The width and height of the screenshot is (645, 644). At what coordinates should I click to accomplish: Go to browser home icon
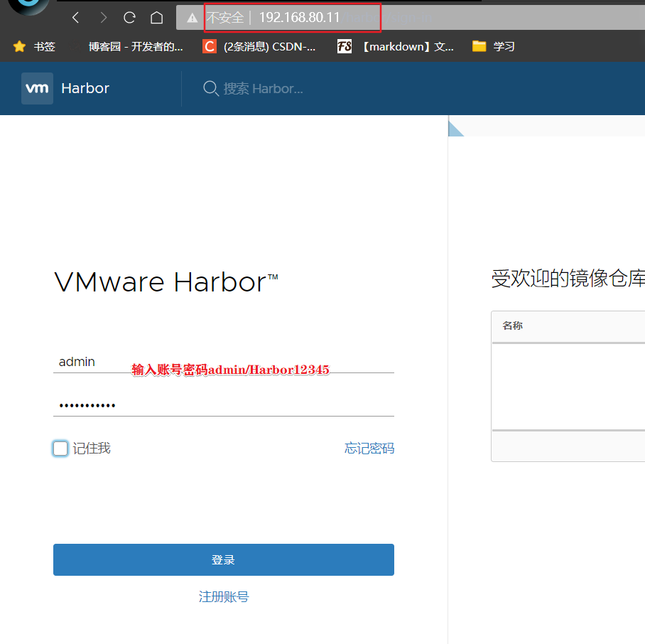pos(156,17)
